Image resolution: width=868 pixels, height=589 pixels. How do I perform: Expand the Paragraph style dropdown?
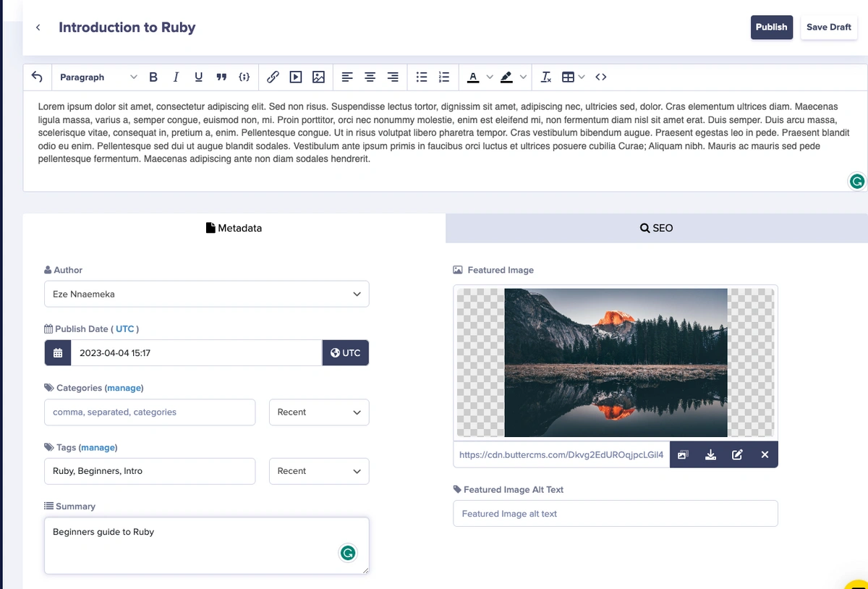click(x=98, y=77)
